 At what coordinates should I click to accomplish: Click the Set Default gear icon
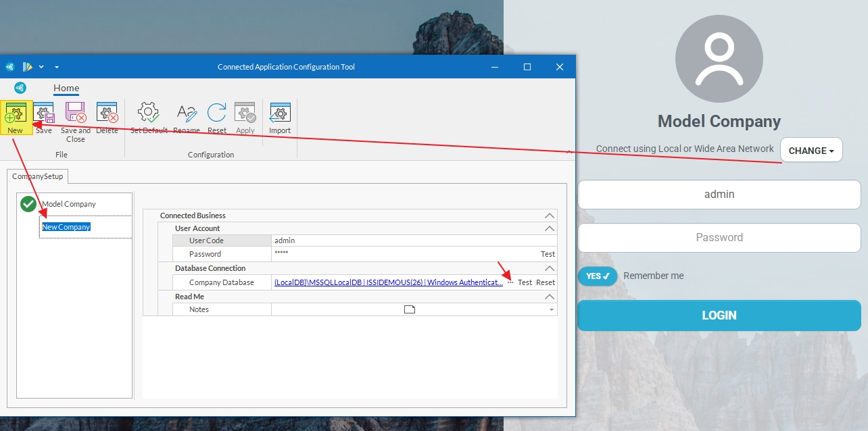pos(149,113)
